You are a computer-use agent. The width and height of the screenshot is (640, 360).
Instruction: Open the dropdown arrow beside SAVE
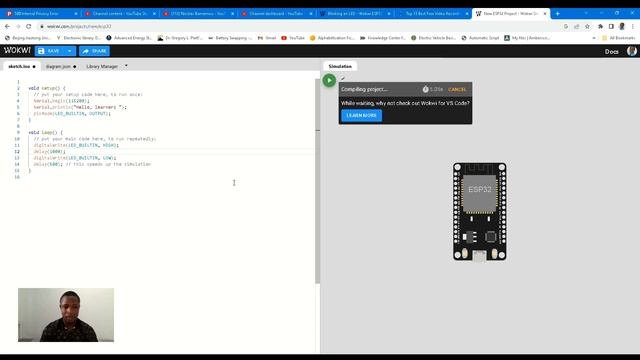tap(69, 51)
